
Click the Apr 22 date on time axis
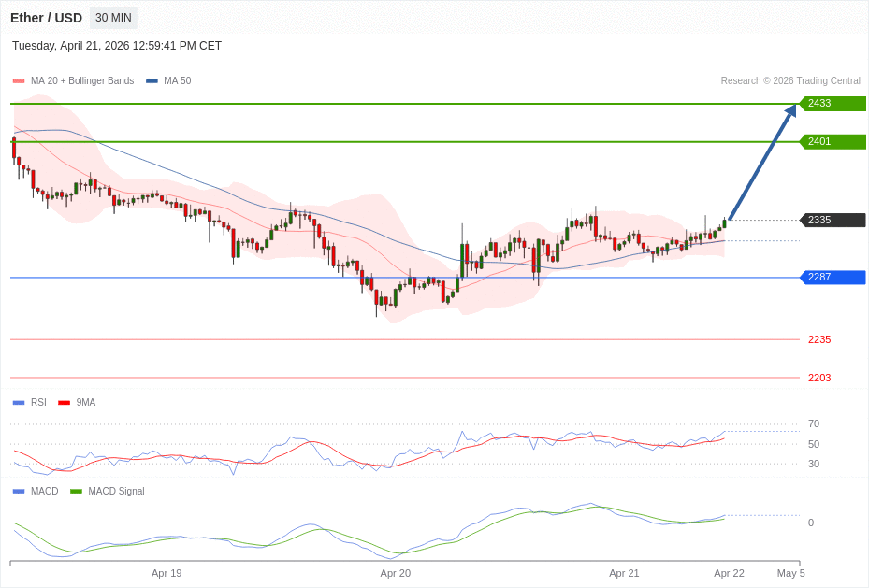pyautogui.click(x=729, y=573)
